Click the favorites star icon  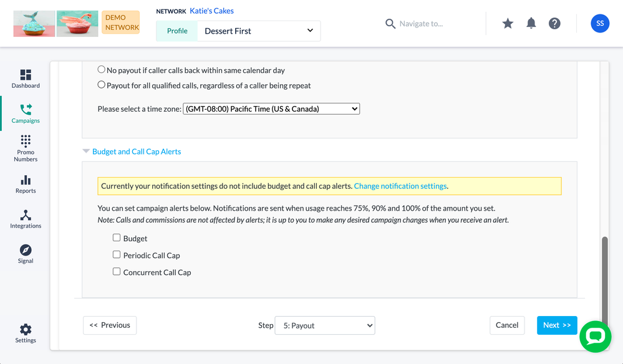pos(508,24)
